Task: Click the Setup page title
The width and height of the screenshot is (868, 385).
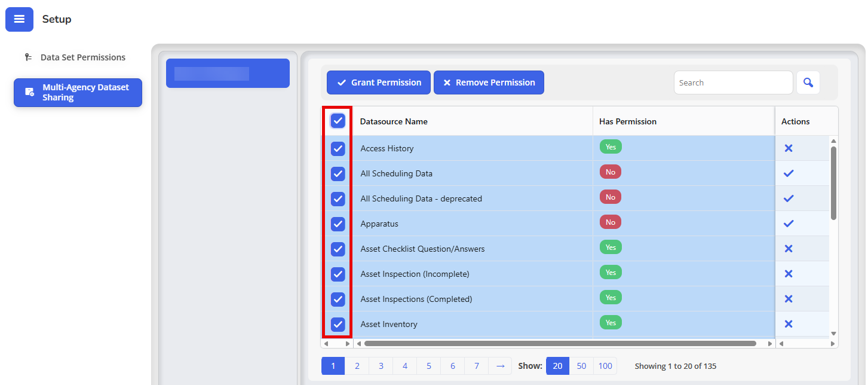Action: [57, 19]
